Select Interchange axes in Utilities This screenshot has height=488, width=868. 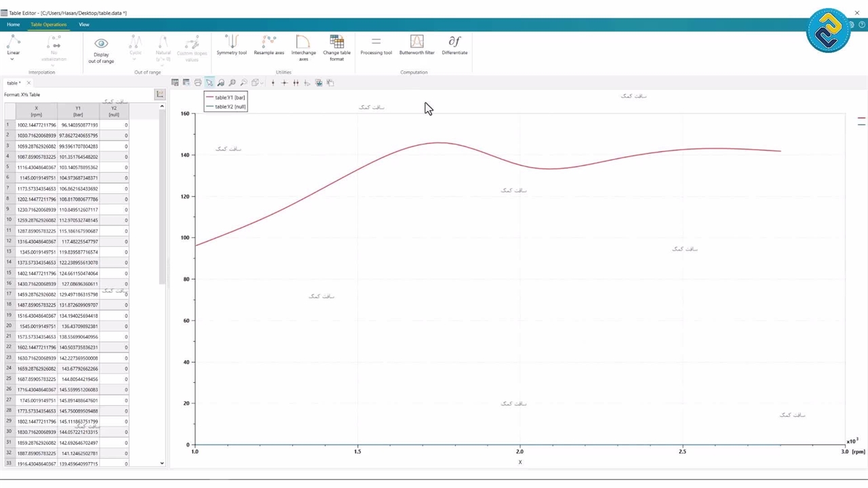(303, 47)
